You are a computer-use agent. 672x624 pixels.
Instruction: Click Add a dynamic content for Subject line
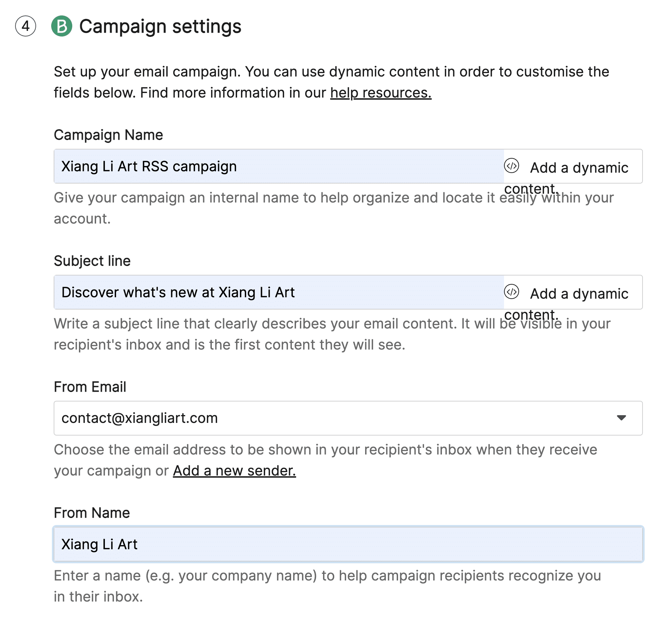pyautogui.click(x=566, y=304)
